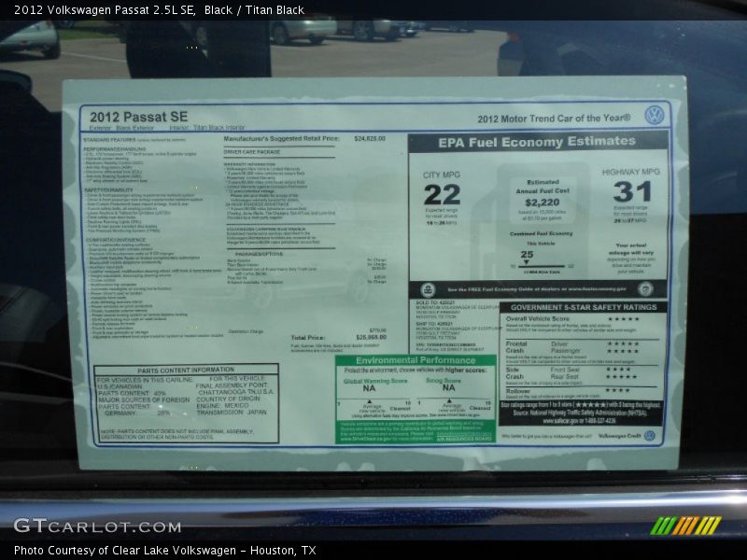Click the 'STANDARD FEATURES' heading
This screenshot has width=747, height=560.
point(108,139)
